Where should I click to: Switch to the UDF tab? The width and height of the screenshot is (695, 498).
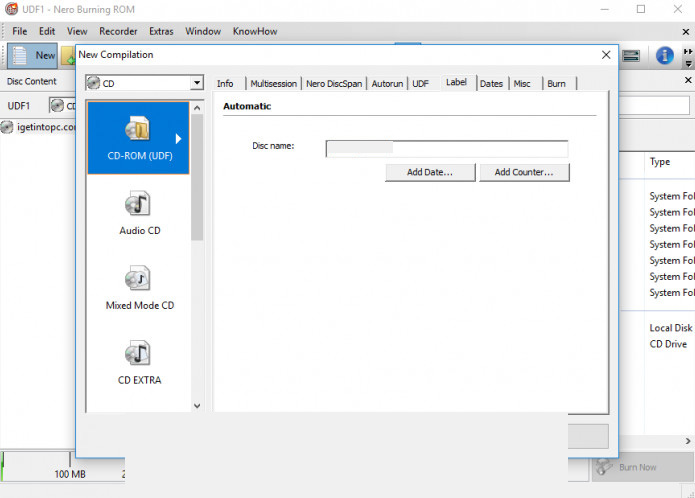[421, 83]
